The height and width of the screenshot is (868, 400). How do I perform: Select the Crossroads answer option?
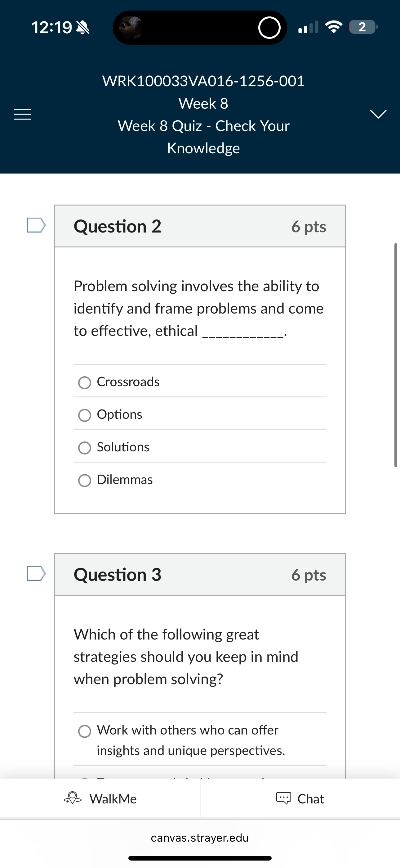coord(85,382)
